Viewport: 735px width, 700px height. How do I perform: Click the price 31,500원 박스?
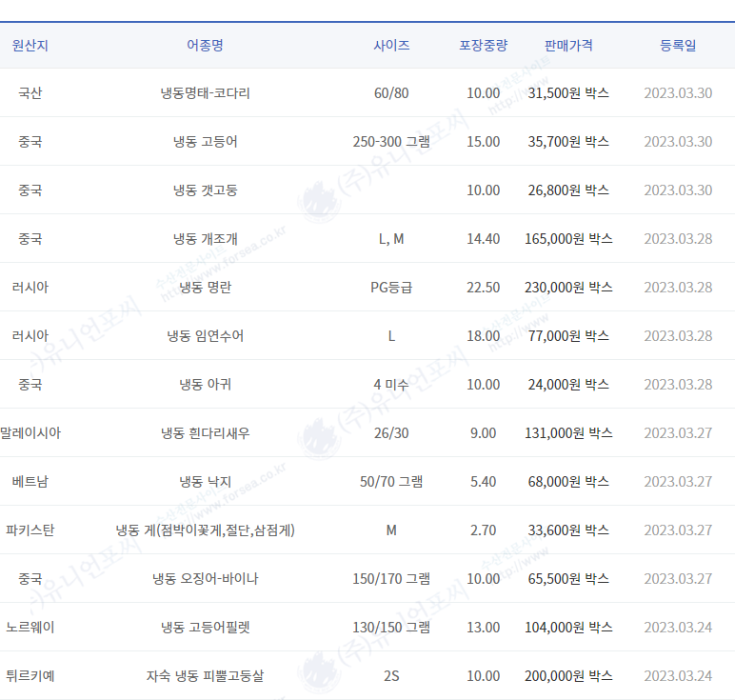pyautogui.click(x=568, y=93)
